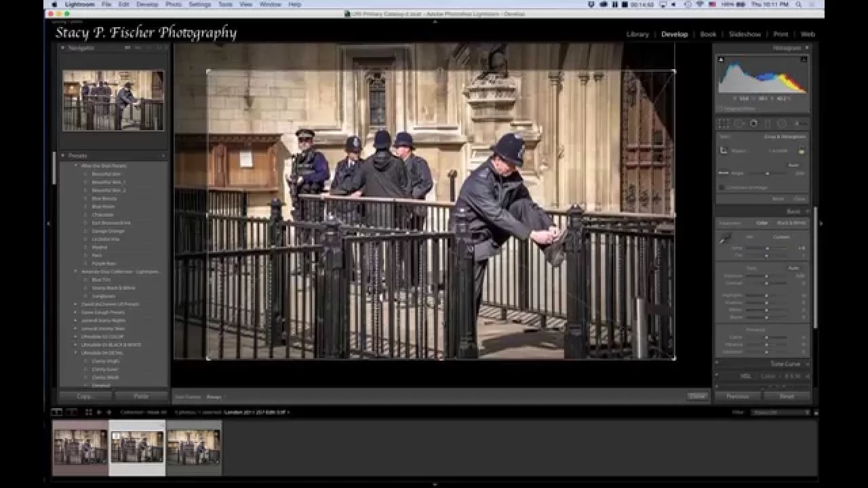Viewport: 868px width, 488px height.
Task: Click the Wi-Fi status icon
Action: click(701, 4)
